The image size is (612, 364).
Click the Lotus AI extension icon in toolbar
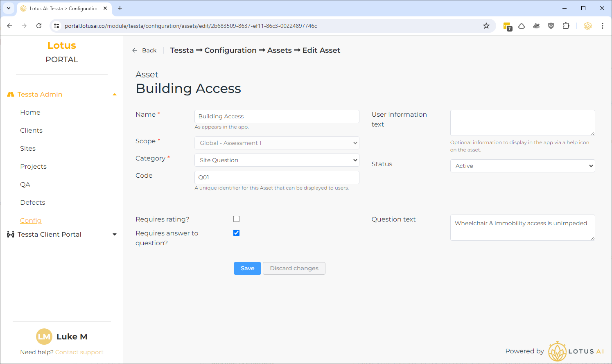pyautogui.click(x=587, y=26)
